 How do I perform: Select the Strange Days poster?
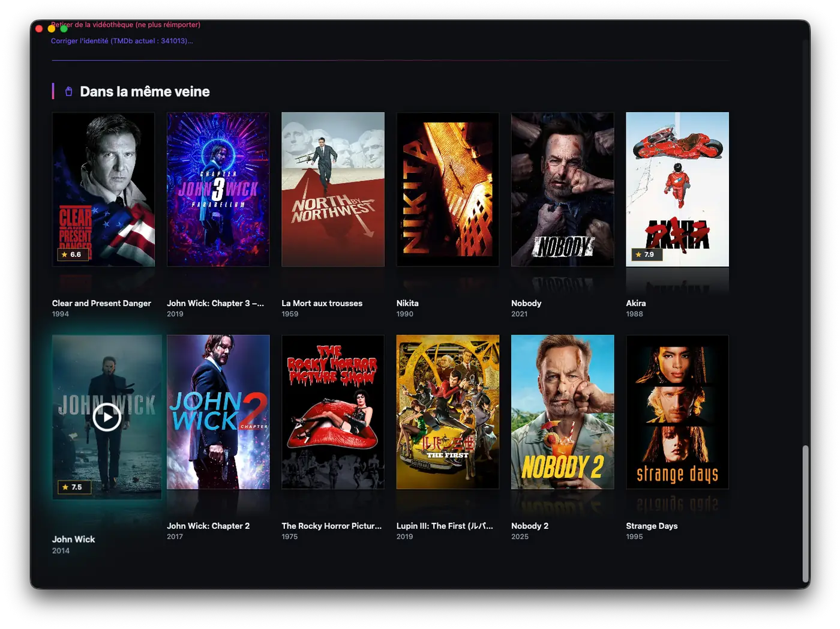pyautogui.click(x=677, y=412)
